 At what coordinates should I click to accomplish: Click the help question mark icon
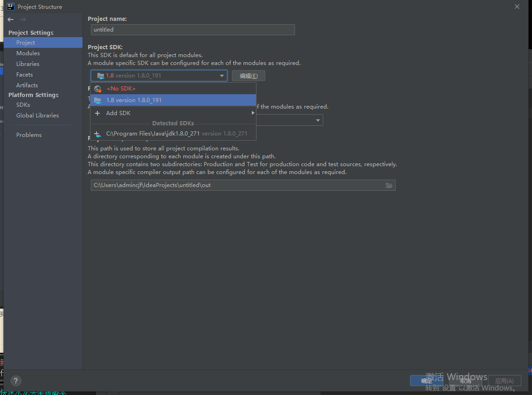point(16,381)
